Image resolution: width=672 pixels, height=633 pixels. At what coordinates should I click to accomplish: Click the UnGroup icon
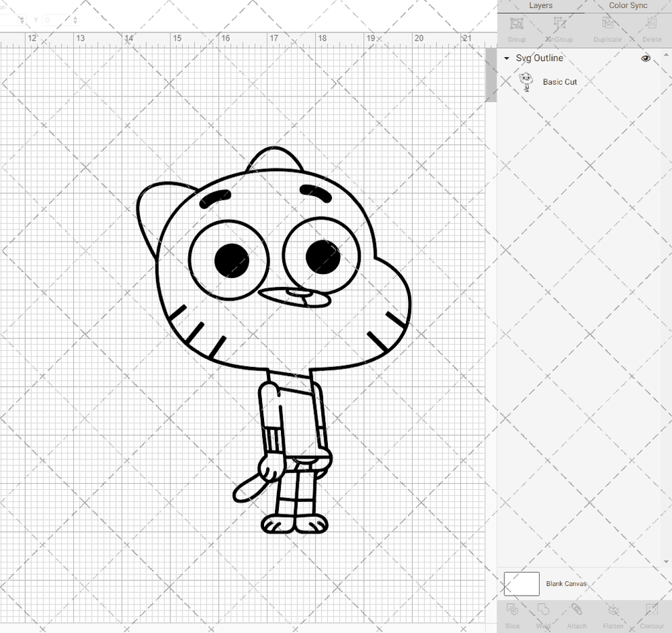coord(558,27)
